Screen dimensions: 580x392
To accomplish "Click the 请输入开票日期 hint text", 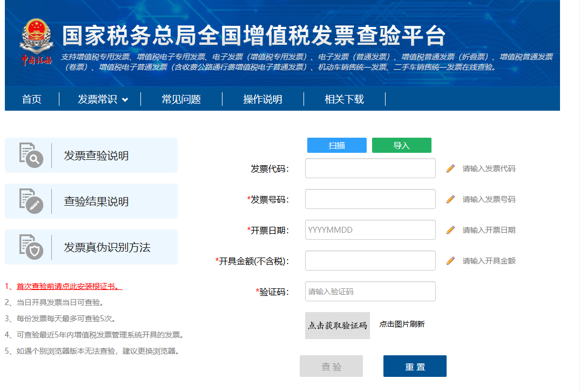I will [489, 230].
